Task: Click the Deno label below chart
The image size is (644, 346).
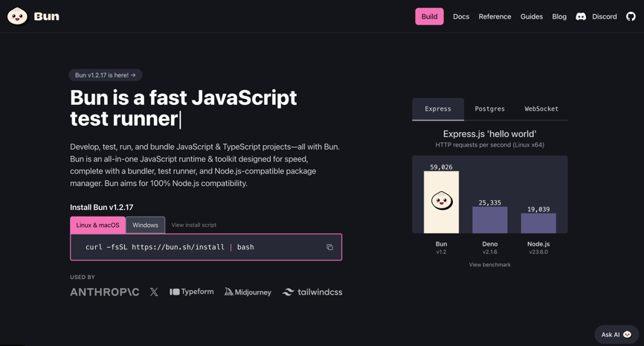Action: pos(489,244)
